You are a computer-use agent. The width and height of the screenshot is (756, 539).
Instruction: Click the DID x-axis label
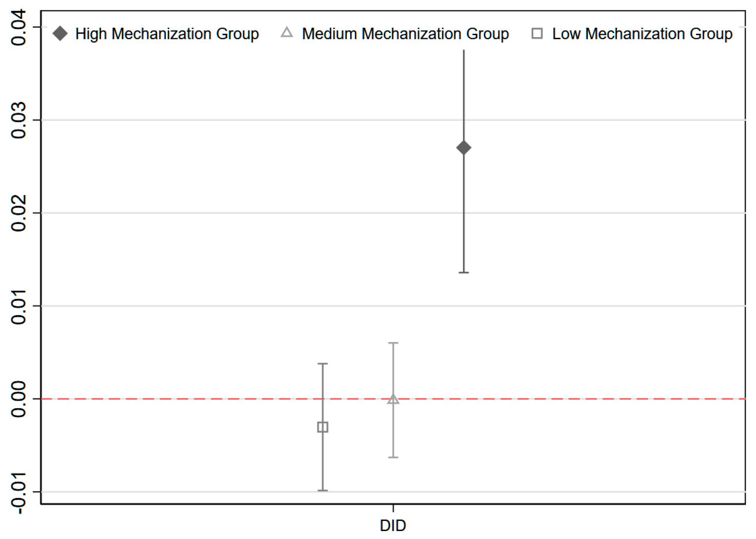tap(393, 525)
